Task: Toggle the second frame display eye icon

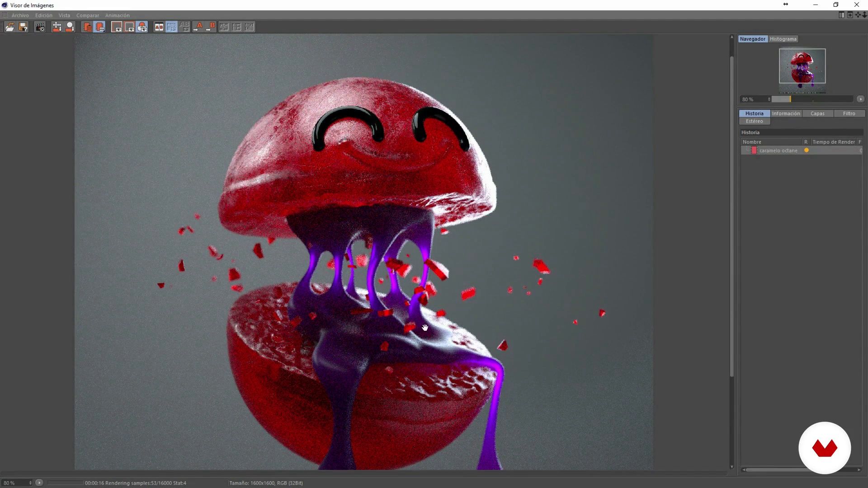Action: 129,27
